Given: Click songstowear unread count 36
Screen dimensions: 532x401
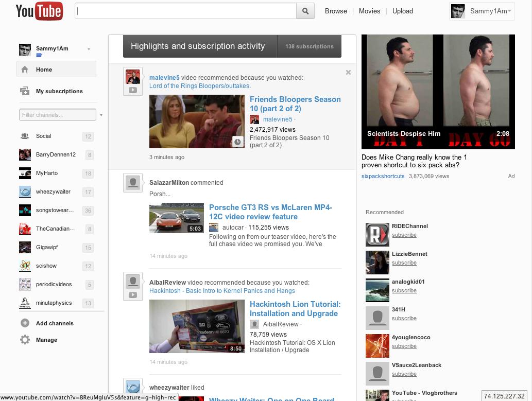Looking at the screenshot, I should tap(88, 211).
